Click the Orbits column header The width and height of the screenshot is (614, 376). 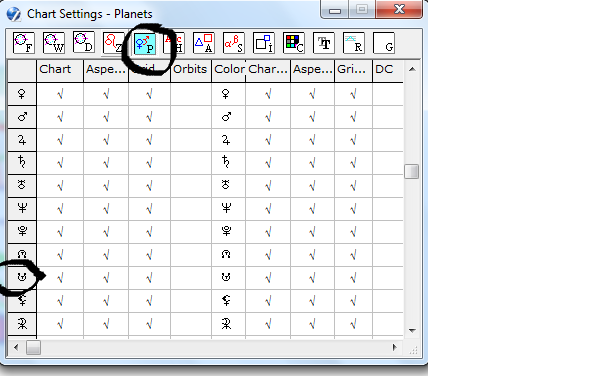(x=191, y=70)
